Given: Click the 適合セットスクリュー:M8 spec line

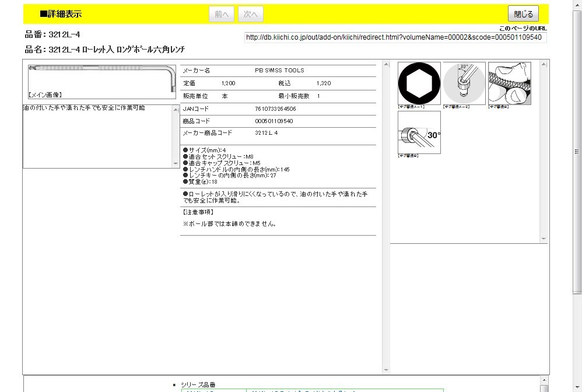Looking at the screenshot, I should [x=218, y=157].
